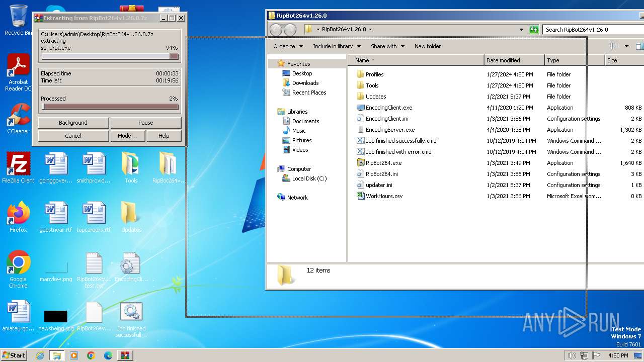
Task: Select Updates folder on desktop
Action: pyautogui.click(x=131, y=217)
